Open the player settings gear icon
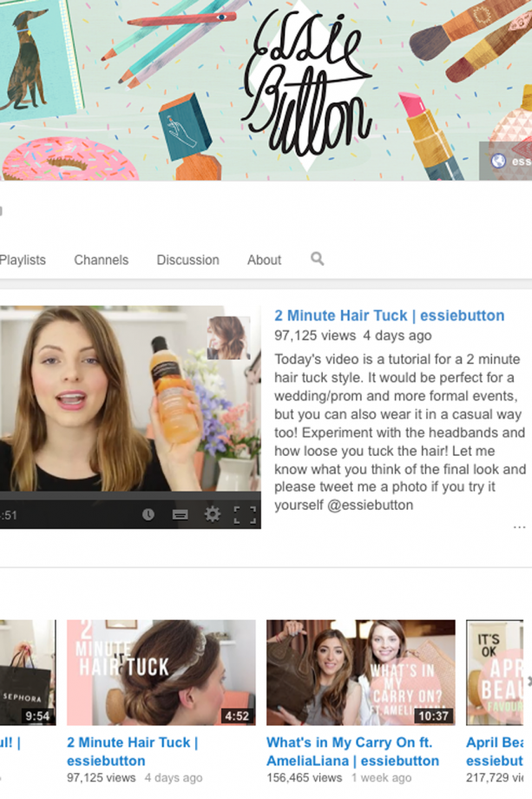Screen dimensions: 532x799 [x=213, y=515]
